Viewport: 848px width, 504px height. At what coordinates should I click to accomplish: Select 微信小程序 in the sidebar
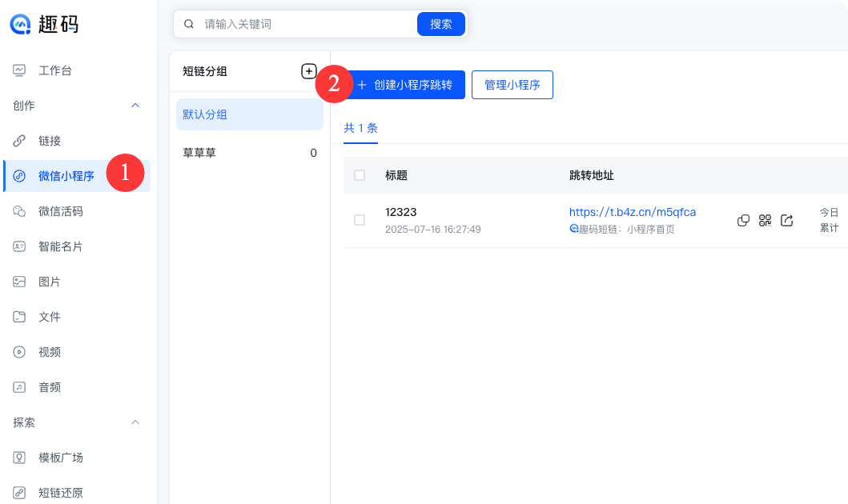77,176
